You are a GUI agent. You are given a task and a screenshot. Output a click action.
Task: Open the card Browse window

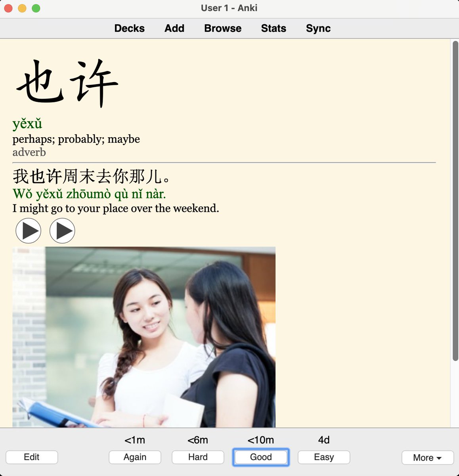tap(223, 28)
